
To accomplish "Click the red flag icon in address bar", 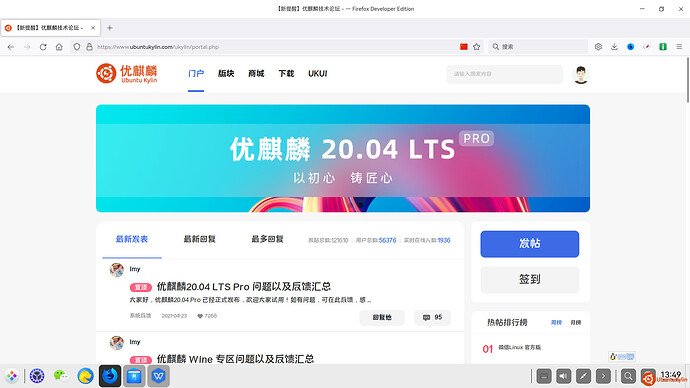I will coord(464,47).
